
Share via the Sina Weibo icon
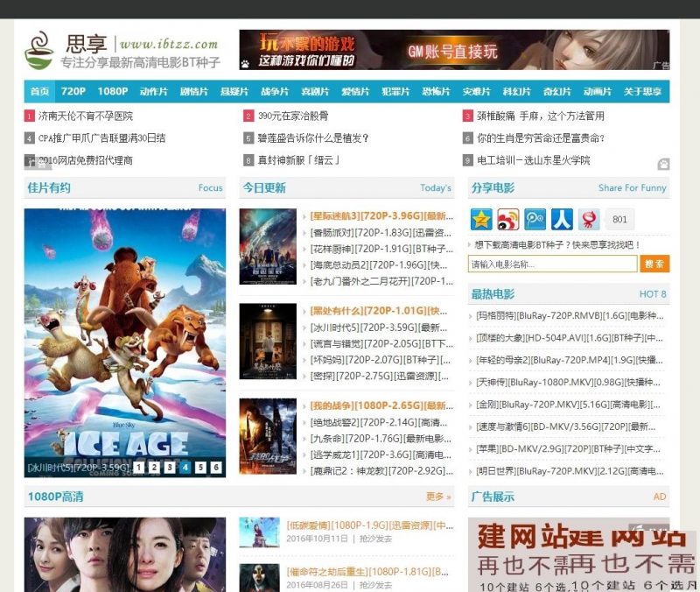click(x=507, y=218)
